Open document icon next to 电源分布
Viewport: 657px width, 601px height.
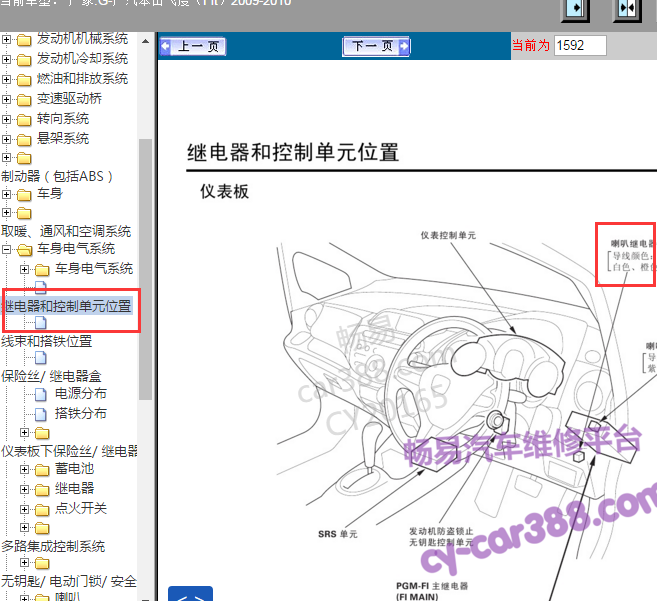click(41, 394)
